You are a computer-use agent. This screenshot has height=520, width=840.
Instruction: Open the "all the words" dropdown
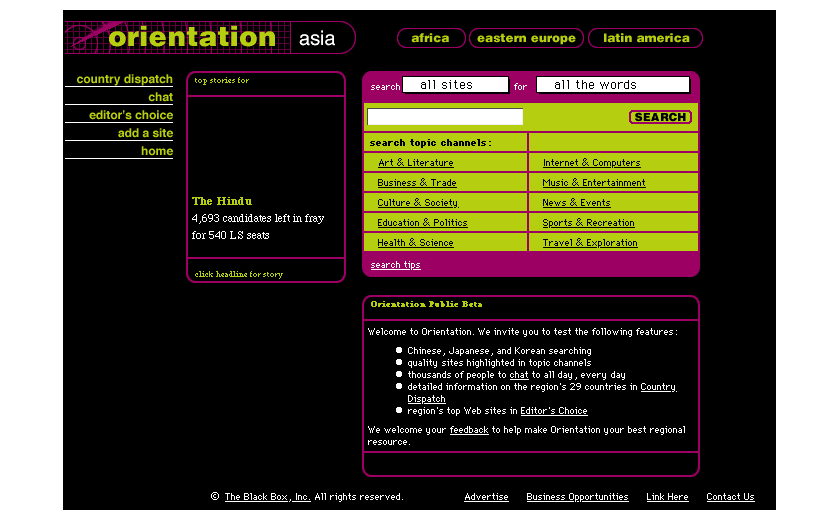click(612, 85)
